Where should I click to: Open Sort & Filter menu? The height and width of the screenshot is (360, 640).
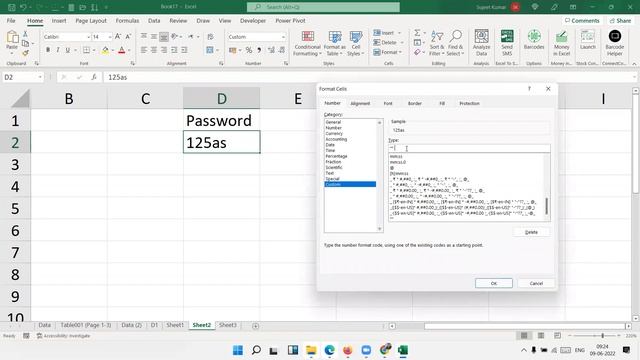[437, 43]
